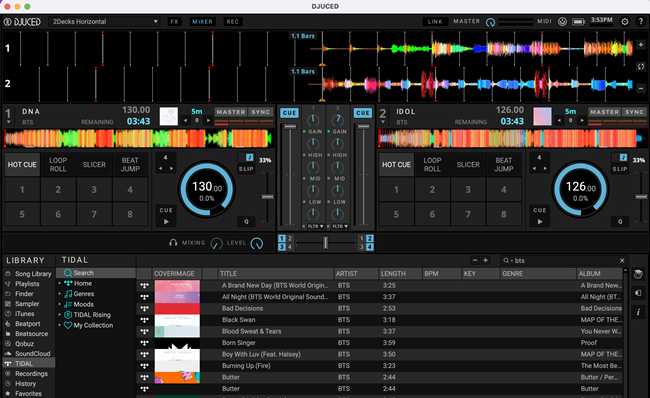Screen dimensions: 650x398
Task: Expand TIDAL Rising tree item
Action: click(x=60, y=315)
